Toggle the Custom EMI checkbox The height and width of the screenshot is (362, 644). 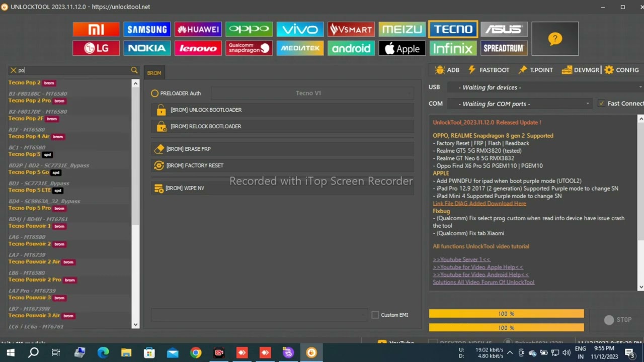375,315
